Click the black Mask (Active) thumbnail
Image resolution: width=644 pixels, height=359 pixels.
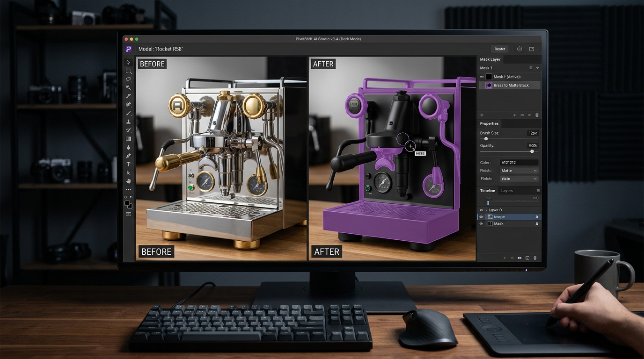pos(489,77)
